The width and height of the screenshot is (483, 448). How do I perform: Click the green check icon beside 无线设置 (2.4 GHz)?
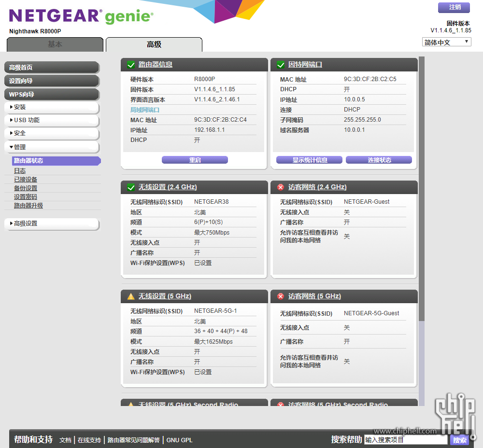point(131,187)
